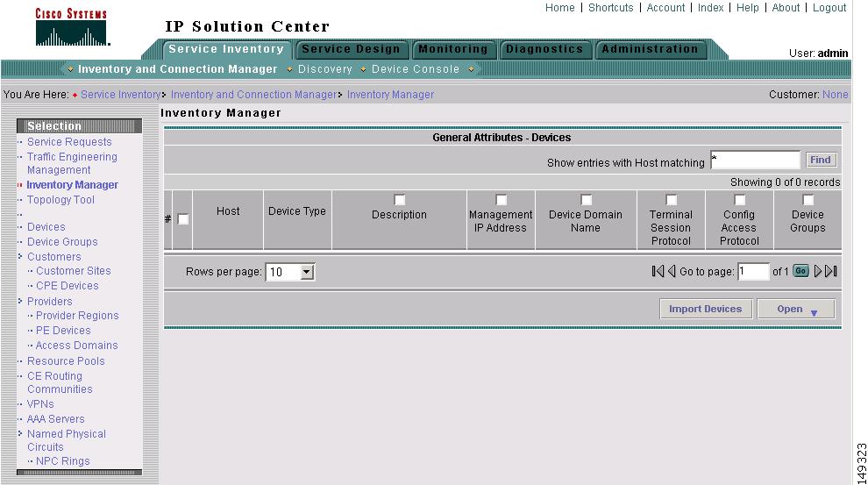
Task: Check the Device Groups column checkbox
Action: pos(808,200)
